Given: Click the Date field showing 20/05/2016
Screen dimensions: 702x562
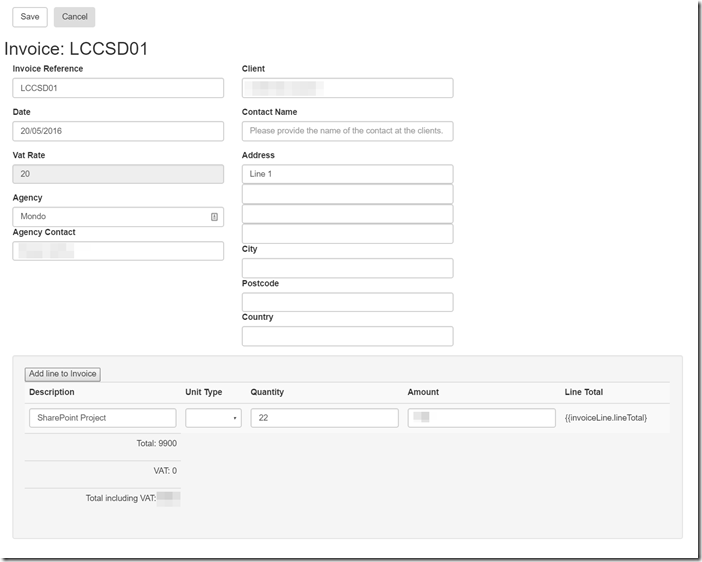Looking at the screenshot, I should click(118, 131).
